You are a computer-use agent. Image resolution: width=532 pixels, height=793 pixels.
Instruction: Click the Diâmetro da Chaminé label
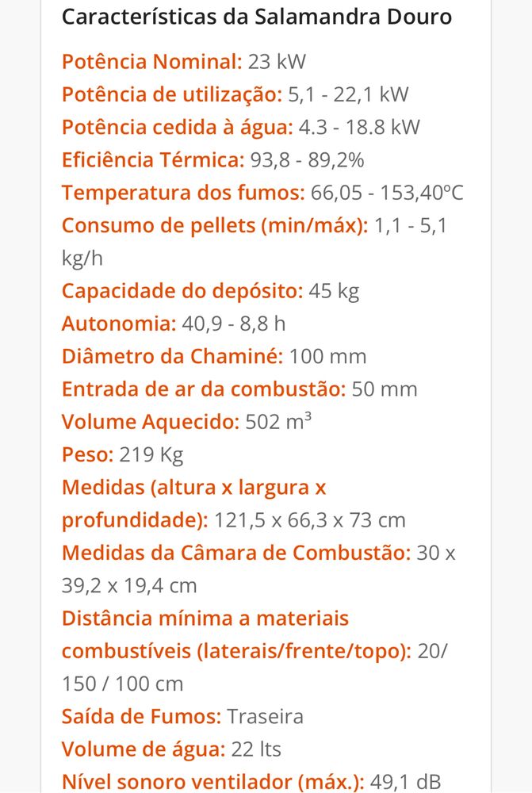pyautogui.click(x=173, y=357)
